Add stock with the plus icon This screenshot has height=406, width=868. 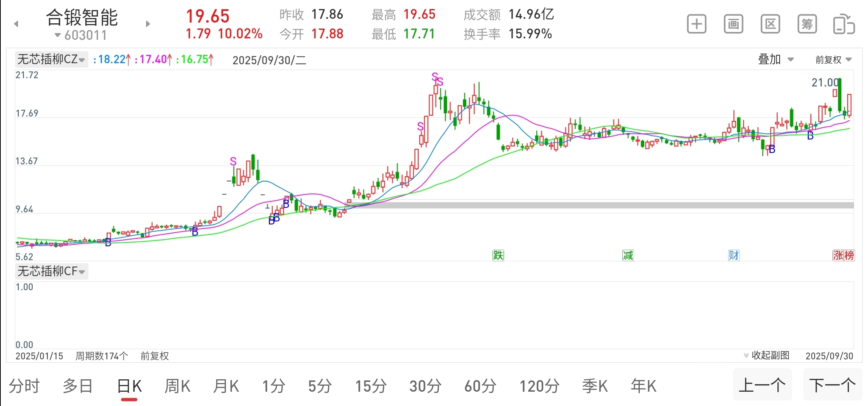point(697,24)
